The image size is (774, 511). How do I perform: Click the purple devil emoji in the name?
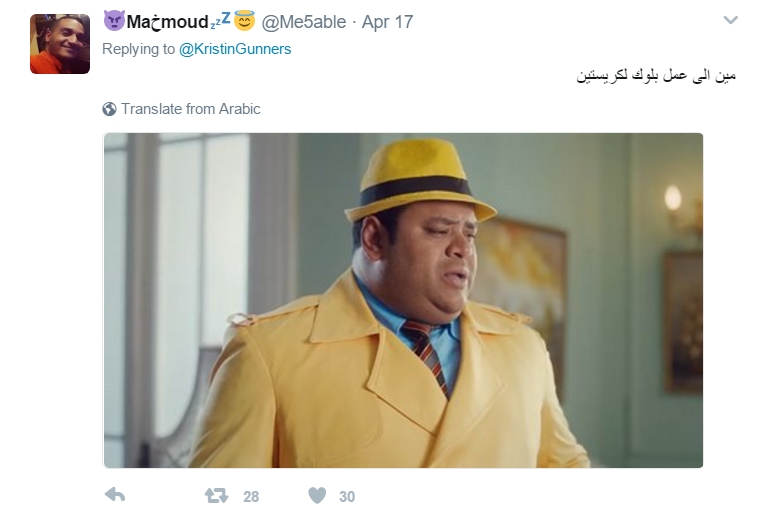[x=114, y=21]
